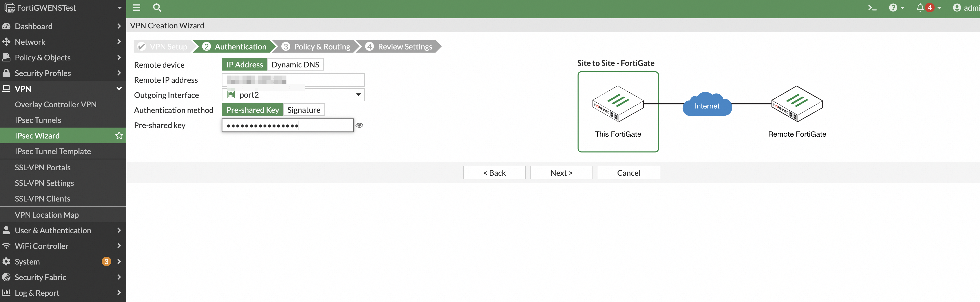Screen dimensions: 980x302
Task: Toggle the hamburger menu icon
Action: click(137, 8)
